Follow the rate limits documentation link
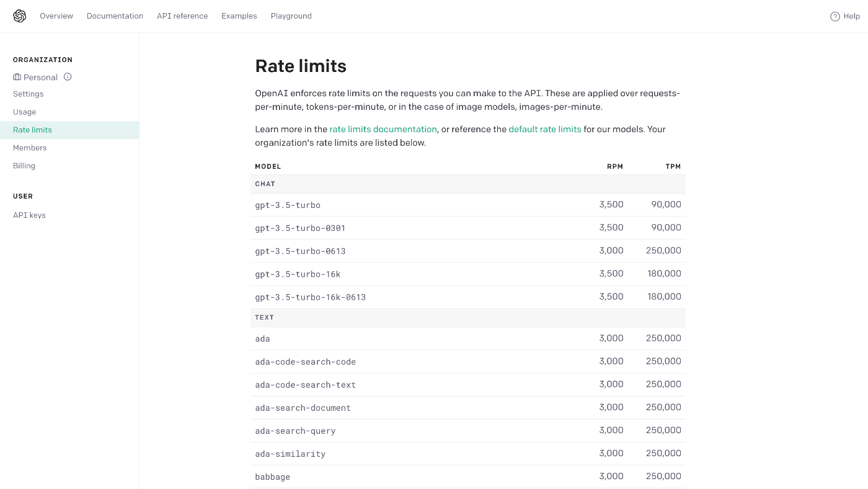868x489 pixels. [x=383, y=129]
